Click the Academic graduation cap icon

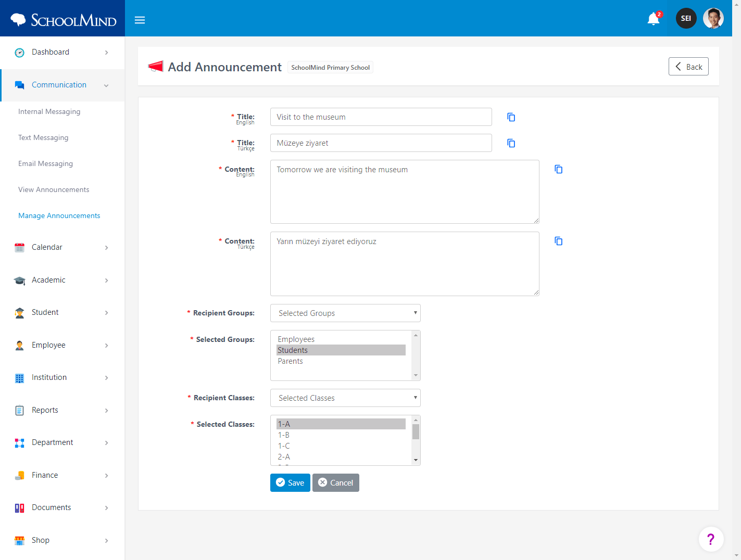pyautogui.click(x=19, y=281)
